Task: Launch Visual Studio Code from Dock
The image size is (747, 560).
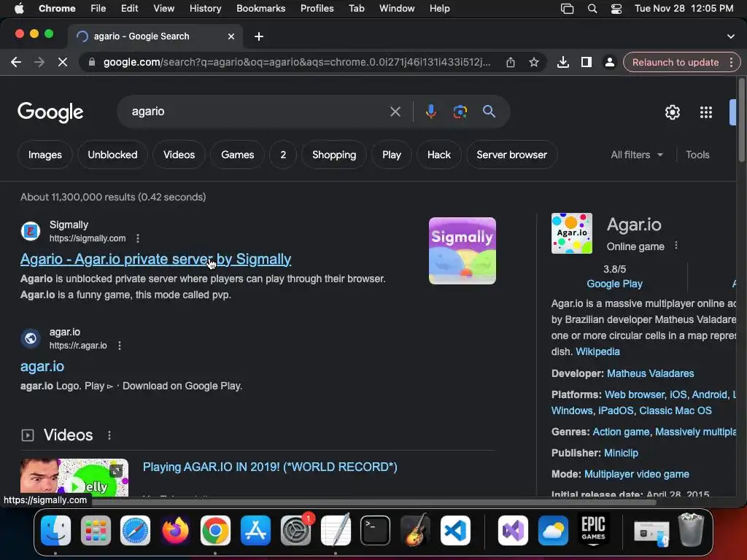Action: [455, 531]
